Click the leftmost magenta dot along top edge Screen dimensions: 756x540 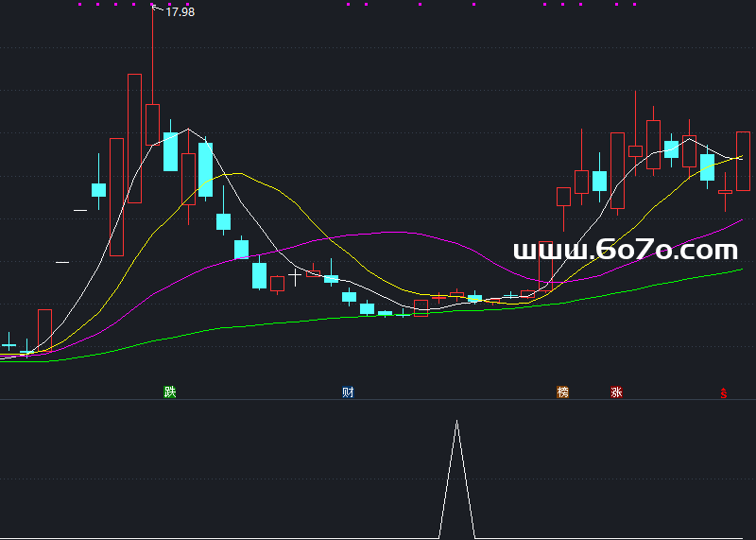click(x=79, y=5)
